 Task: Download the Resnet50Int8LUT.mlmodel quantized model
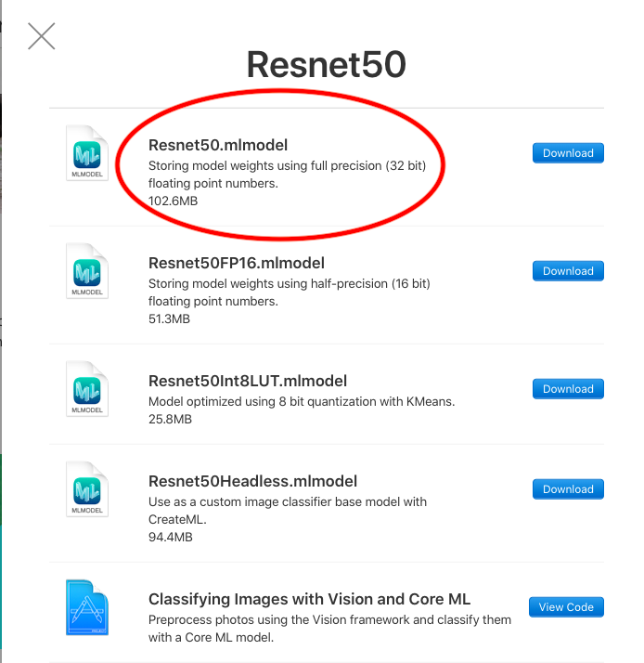click(568, 389)
